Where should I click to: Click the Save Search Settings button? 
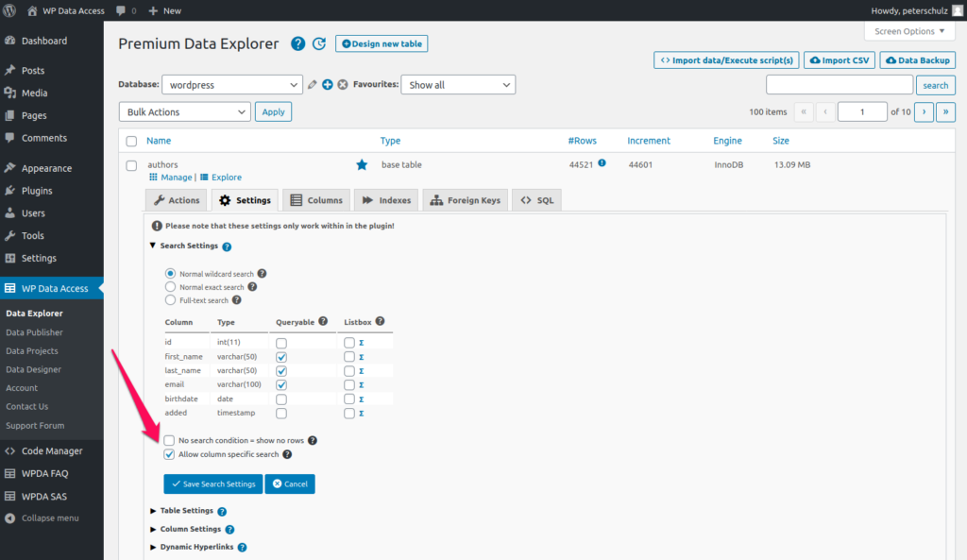212,484
